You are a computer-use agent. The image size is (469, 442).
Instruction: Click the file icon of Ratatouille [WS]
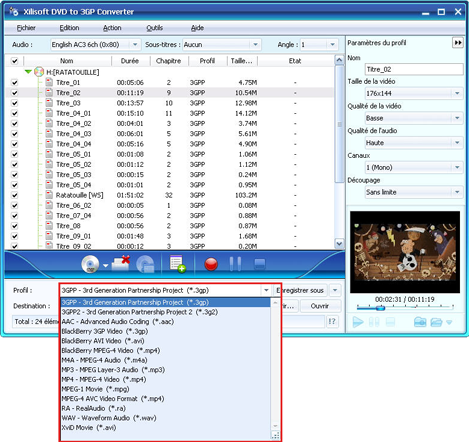click(x=49, y=195)
